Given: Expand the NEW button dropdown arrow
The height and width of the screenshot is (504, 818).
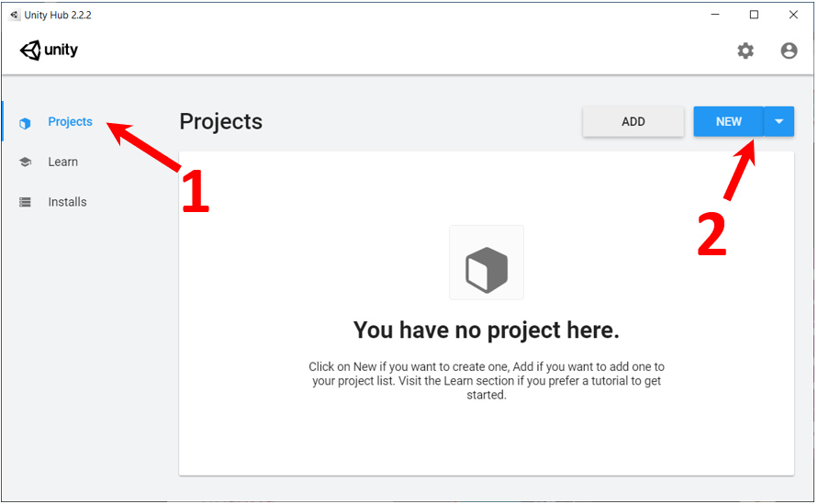Looking at the screenshot, I should point(779,121).
